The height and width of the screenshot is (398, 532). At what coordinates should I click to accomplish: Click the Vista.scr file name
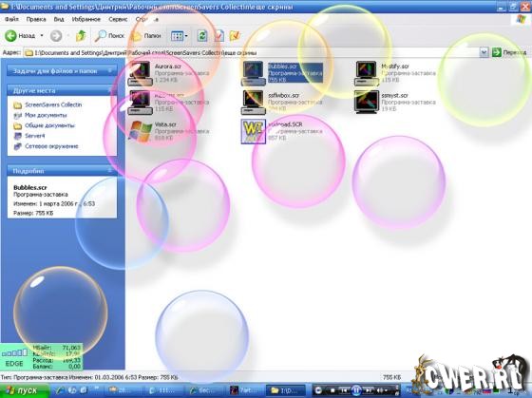(165, 124)
